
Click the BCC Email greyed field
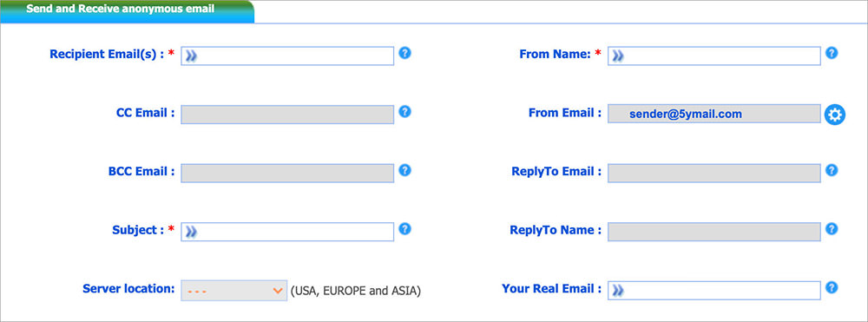(287, 174)
